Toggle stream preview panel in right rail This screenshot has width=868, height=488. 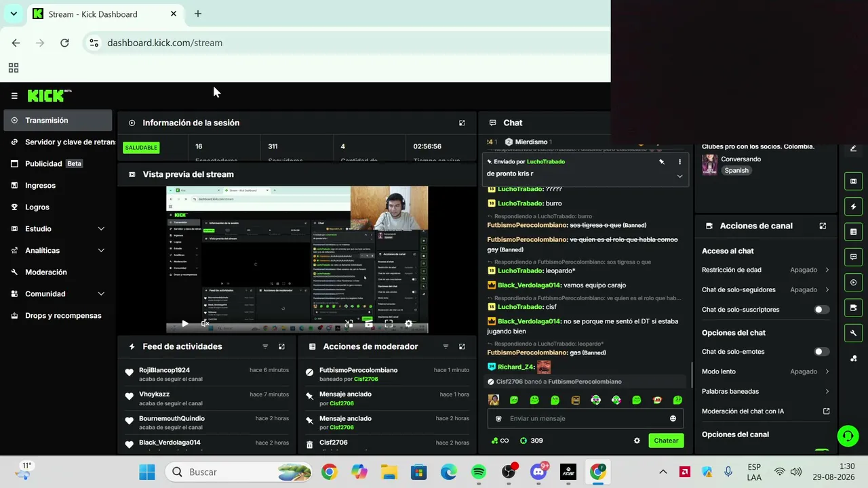pyautogui.click(x=853, y=181)
